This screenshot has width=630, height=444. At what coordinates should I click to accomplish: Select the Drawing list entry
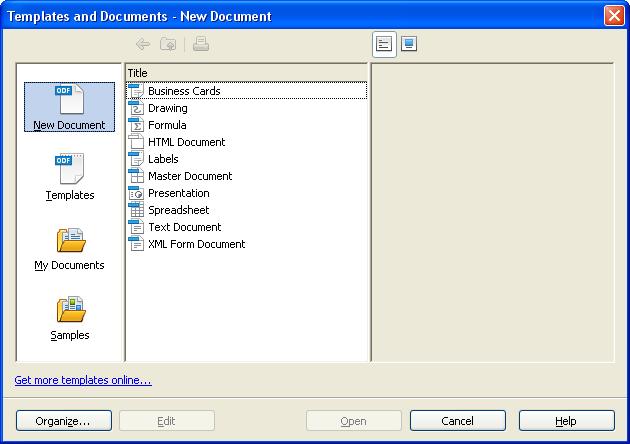[x=247, y=108]
